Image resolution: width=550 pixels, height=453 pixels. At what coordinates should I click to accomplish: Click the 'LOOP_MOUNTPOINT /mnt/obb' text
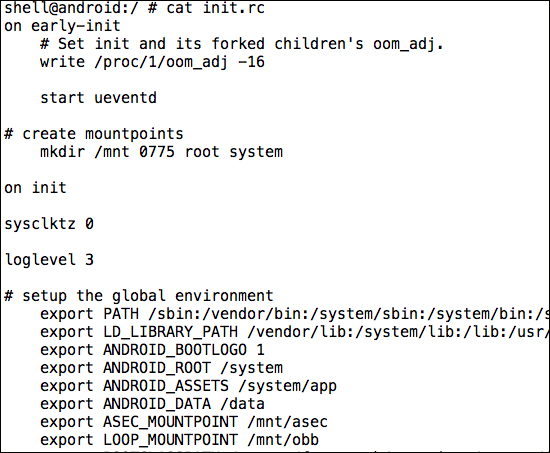(211, 440)
